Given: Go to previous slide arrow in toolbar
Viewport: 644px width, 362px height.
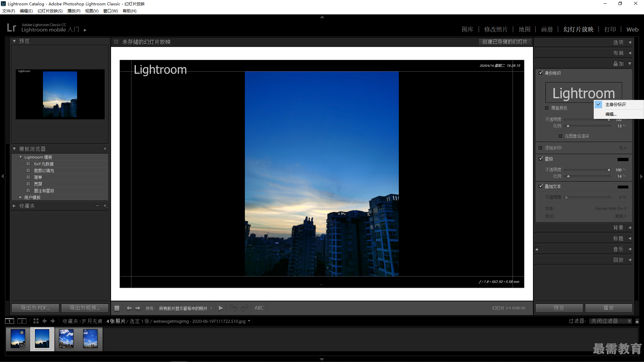Looking at the screenshot, I should [x=129, y=308].
